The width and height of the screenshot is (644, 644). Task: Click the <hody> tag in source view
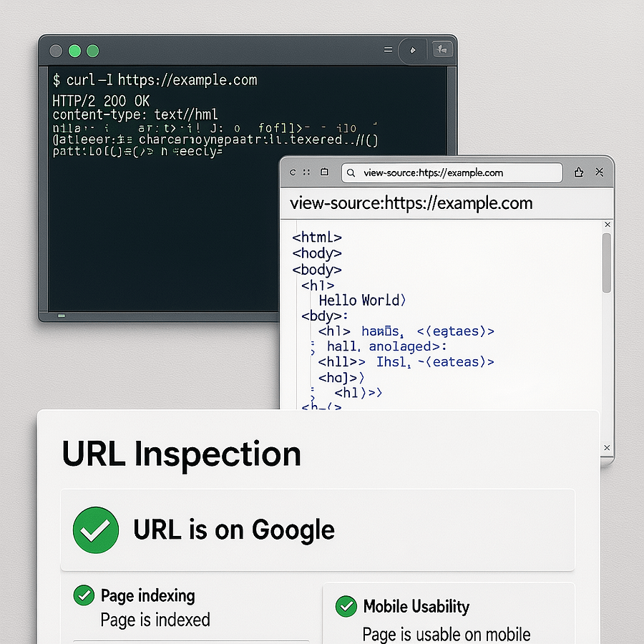(317, 253)
